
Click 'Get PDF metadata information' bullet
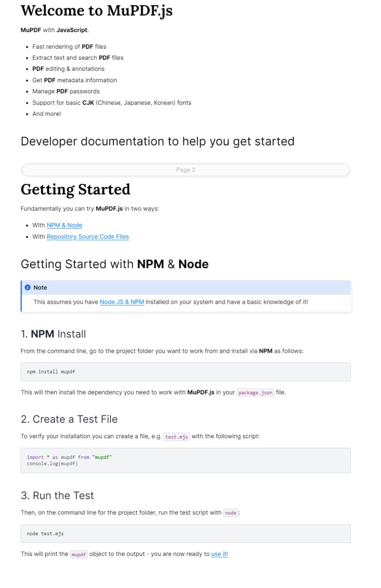(x=75, y=80)
